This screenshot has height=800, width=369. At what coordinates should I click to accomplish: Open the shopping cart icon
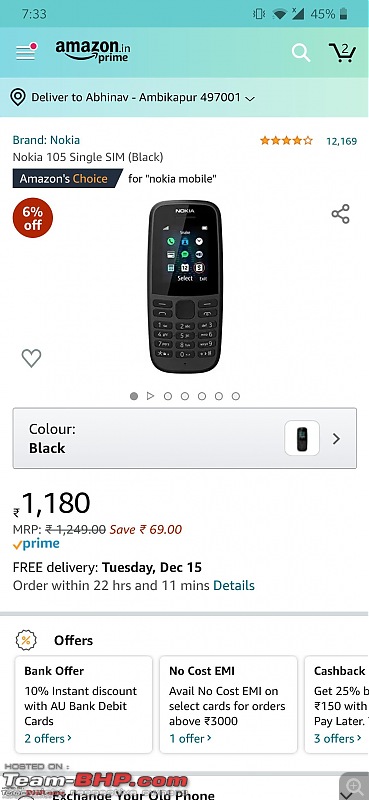coord(342,52)
